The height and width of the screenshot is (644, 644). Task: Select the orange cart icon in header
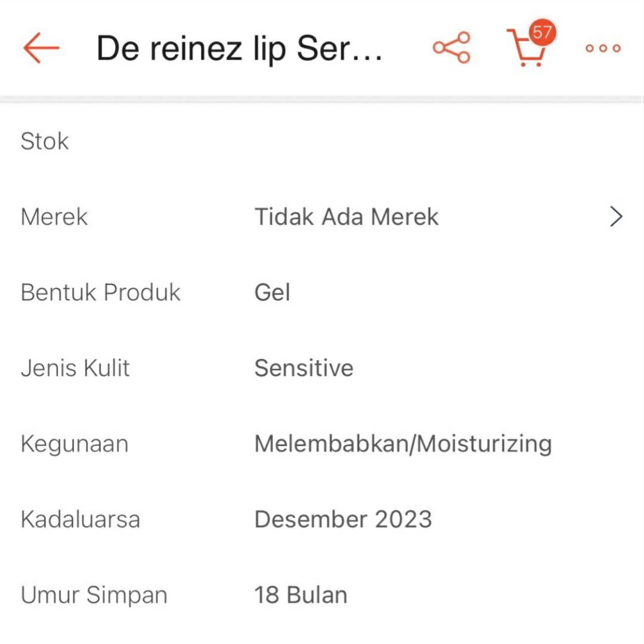[x=527, y=51]
